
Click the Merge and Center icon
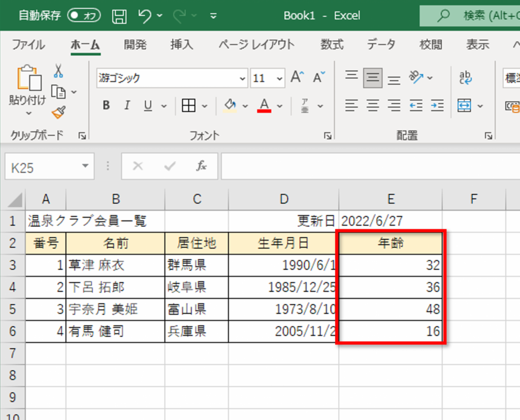pyautogui.click(x=464, y=106)
